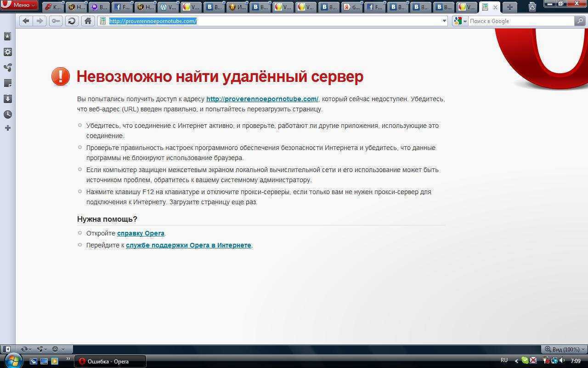Click the red error exclamation icon
Viewport: 588px width, 368px height.
(61, 76)
